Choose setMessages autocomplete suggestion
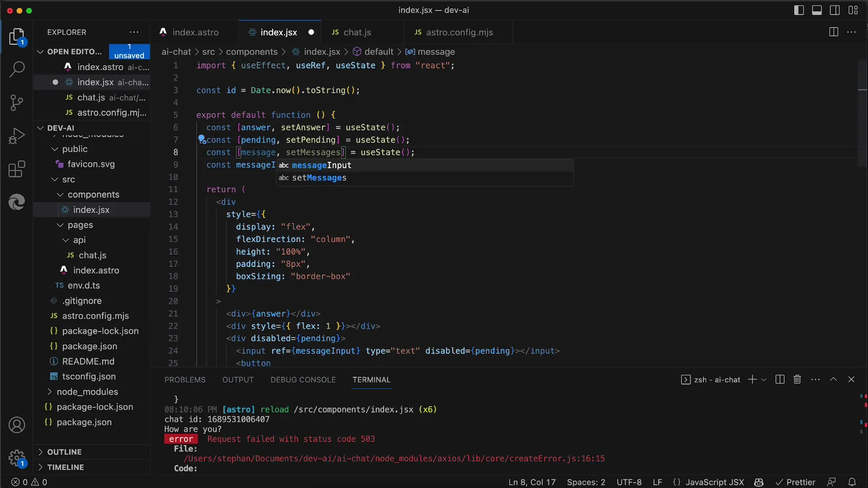The image size is (868, 488). (x=425, y=178)
